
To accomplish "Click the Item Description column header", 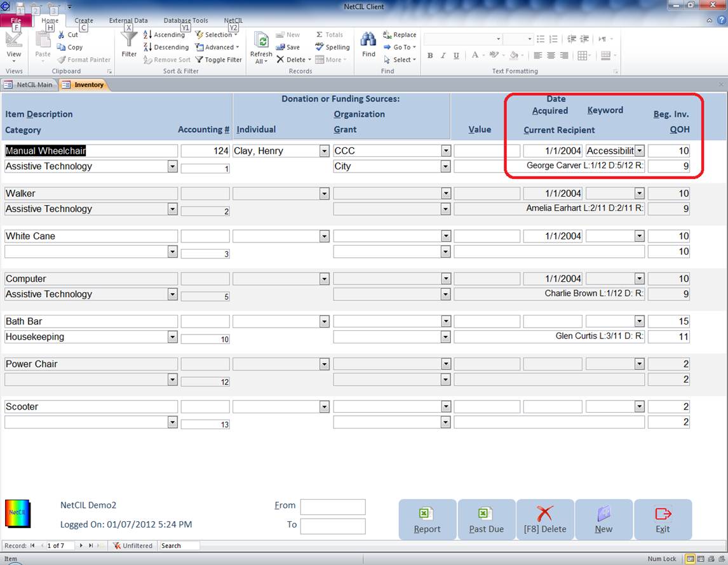I will pyautogui.click(x=39, y=114).
